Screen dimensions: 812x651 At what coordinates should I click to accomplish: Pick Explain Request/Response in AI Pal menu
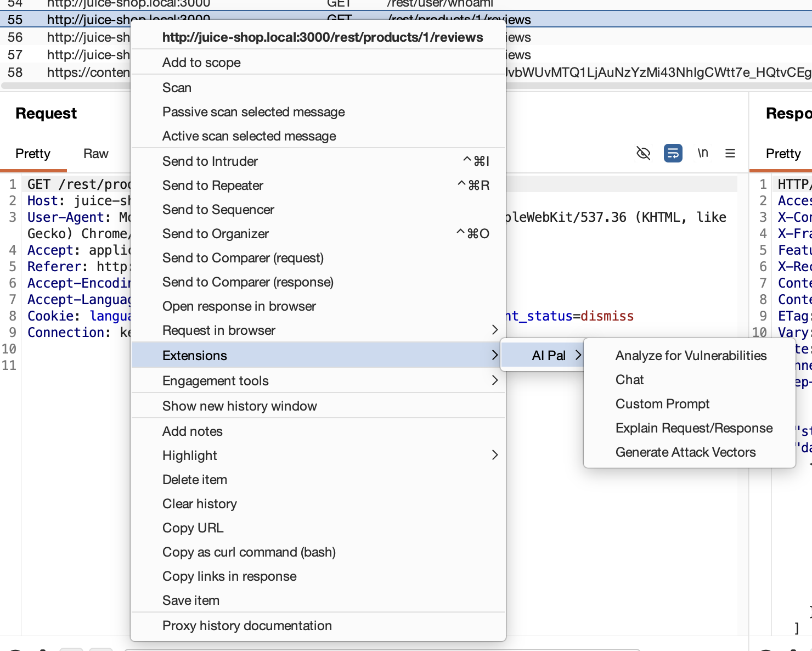(694, 428)
